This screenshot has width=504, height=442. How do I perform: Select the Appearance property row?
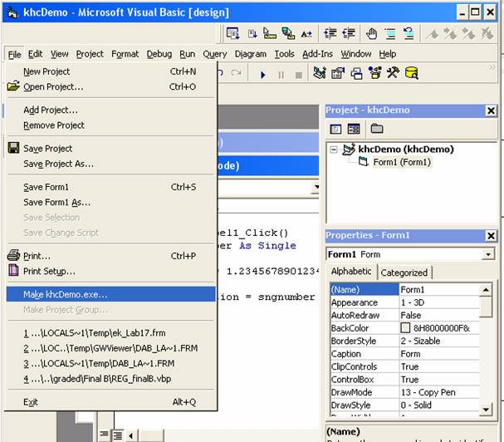pyautogui.click(x=405, y=302)
